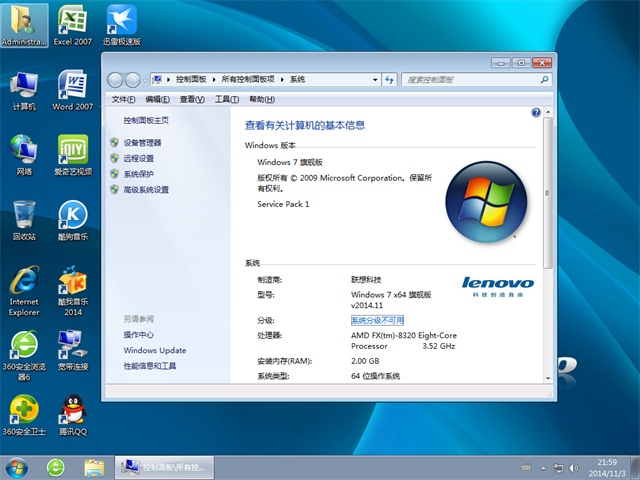This screenshot has height=480, width=640.
Task: Expand the address bar history dropdown
Action: click(x=375, y=79)
